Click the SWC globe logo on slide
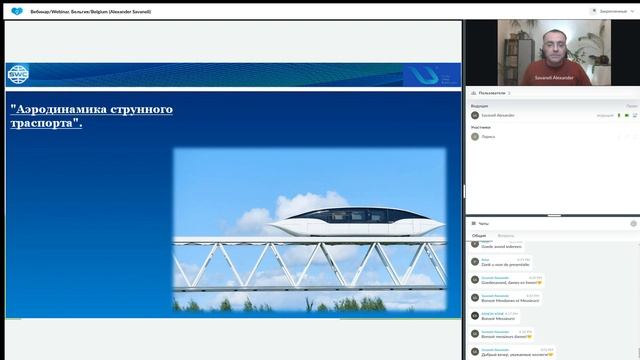640x360 pixels. (x=18, y=75)
